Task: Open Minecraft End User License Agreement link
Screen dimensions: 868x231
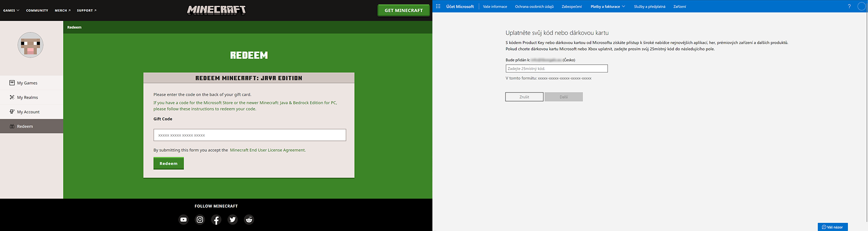Action: point(268,150)
